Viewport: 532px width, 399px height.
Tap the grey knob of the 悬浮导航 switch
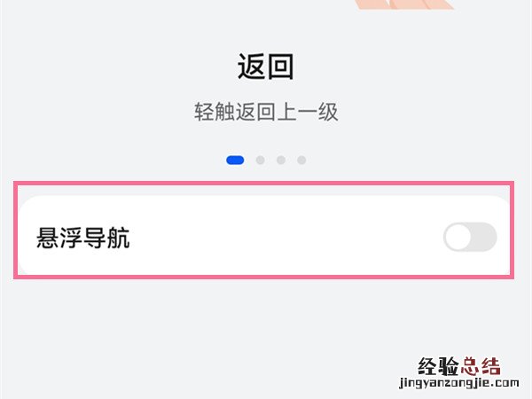point(458,238)
